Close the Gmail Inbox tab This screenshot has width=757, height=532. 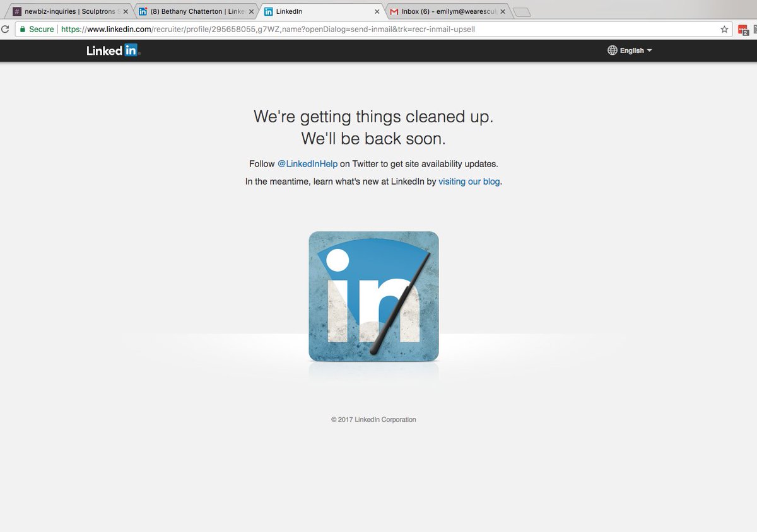(503, 11)
